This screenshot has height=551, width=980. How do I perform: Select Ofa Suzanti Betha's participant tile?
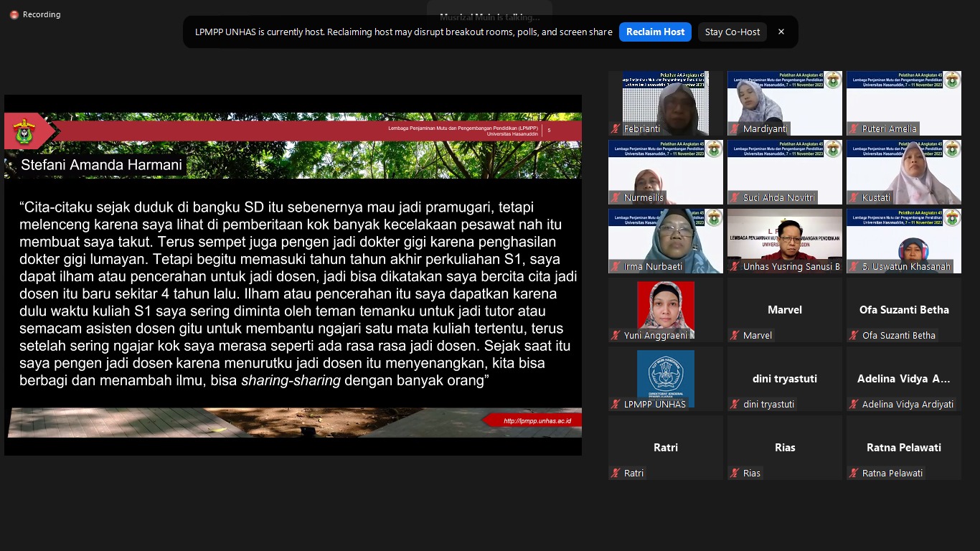903,310
